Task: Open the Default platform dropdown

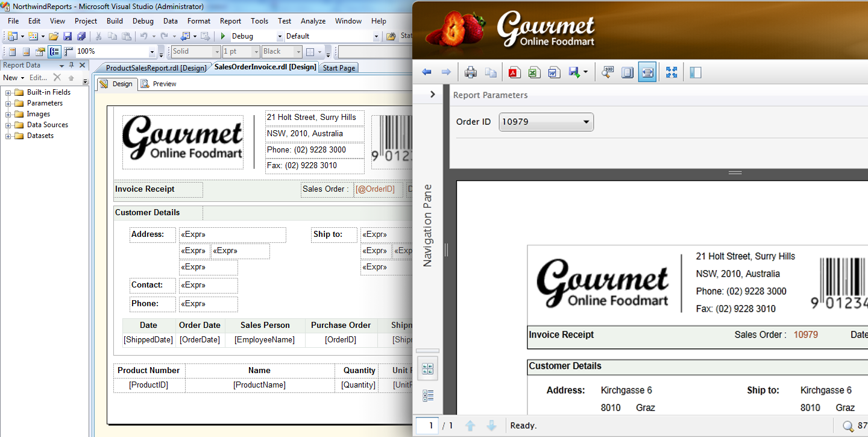Action: 376,36
